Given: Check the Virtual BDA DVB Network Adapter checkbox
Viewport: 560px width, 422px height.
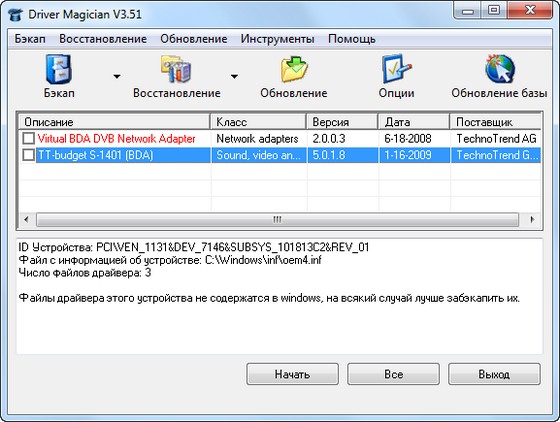Looking at the screenshot, I should click(x=29, y=138).
